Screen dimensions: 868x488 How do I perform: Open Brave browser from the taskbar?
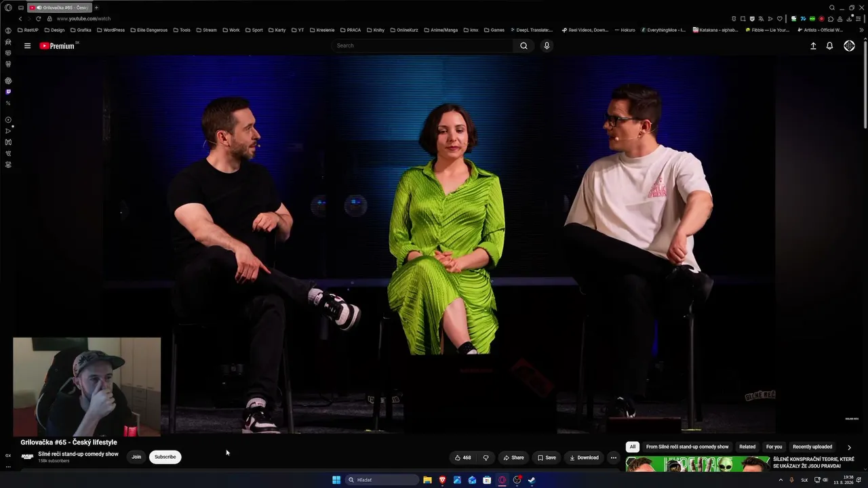pos(442,480)
